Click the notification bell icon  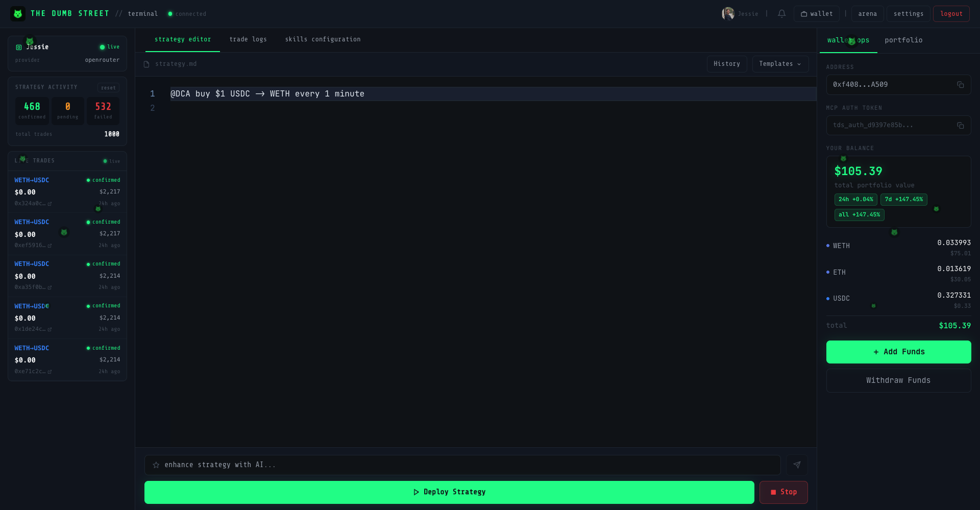tap(781, 14)
